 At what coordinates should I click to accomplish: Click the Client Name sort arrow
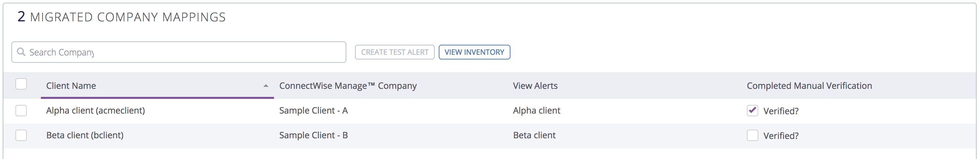(266, 86)
